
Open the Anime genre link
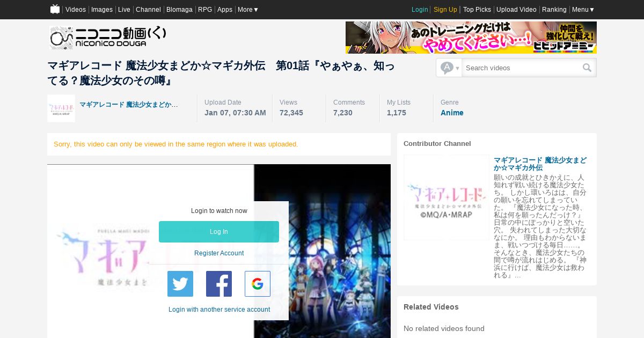[x=452, y=113]
